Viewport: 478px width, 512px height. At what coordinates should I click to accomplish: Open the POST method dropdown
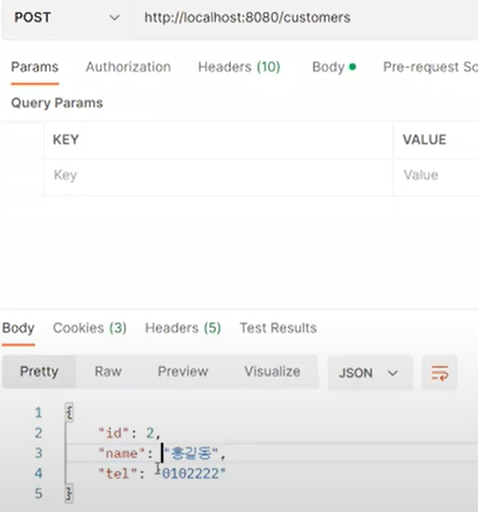point(67,18)
